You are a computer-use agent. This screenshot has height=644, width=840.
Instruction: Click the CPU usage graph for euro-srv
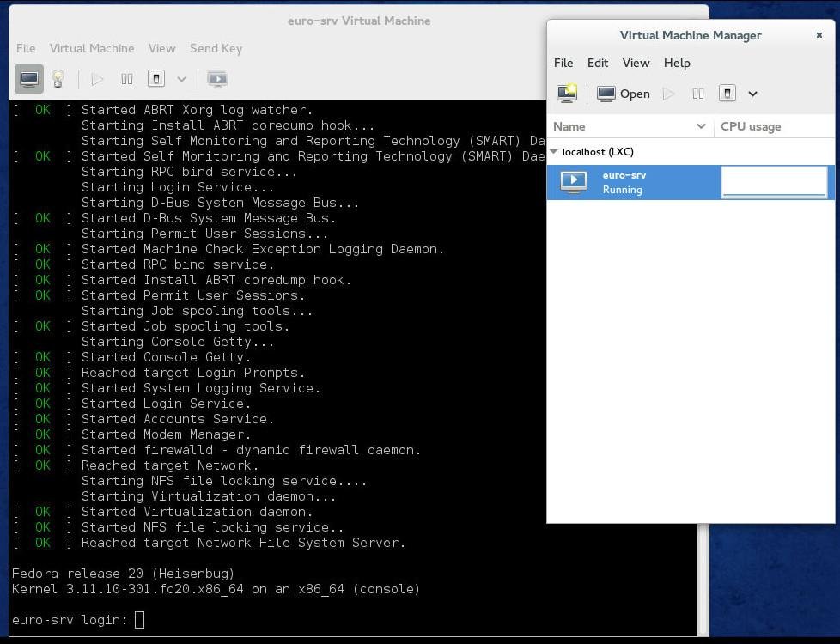774,182
